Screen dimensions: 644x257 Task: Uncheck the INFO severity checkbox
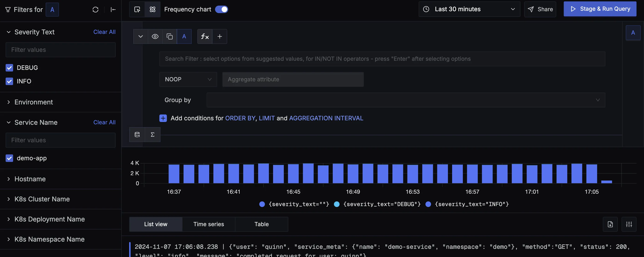point(9,81)
